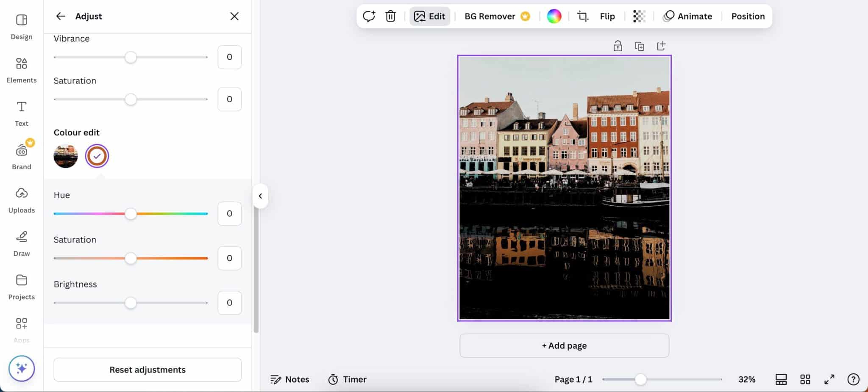Click the Colour edit Saturation value field
The width and height of the screenshot is (868, 392).
pos(229,258)
